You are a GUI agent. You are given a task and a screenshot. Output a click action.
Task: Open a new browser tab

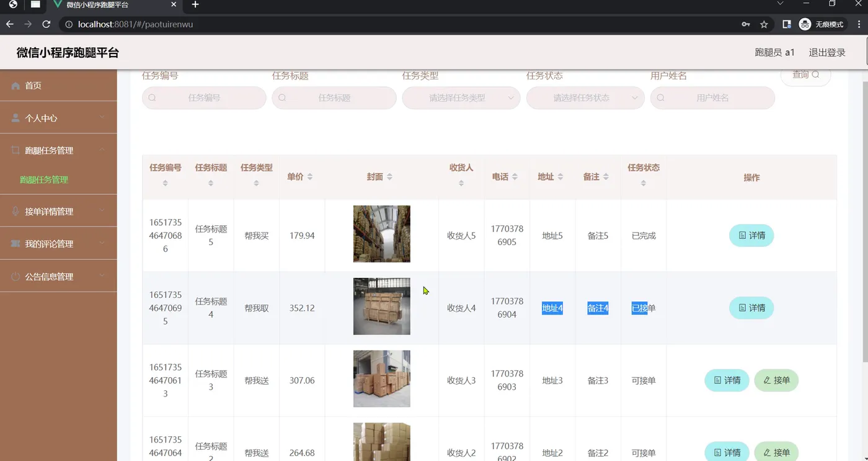point(195,5)
